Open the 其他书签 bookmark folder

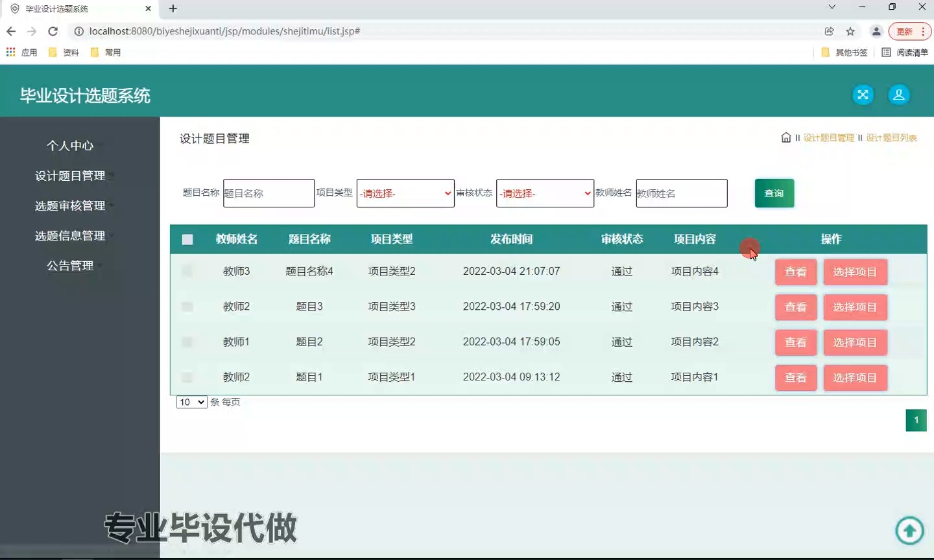point(844,52)
